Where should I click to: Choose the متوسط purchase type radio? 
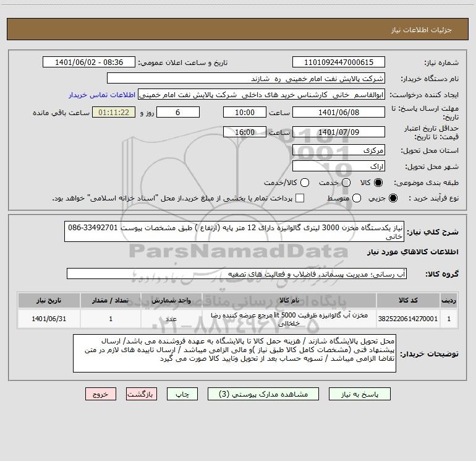357,198
